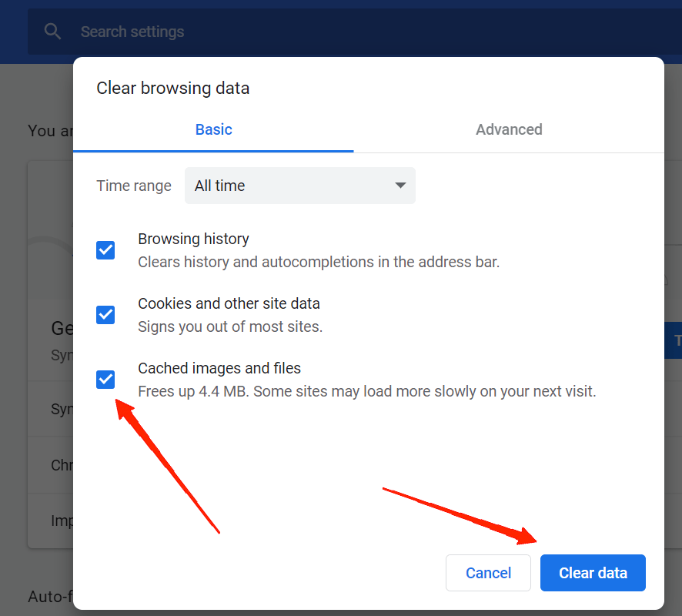
Task: Click the Clear data button
Action: [593, 573]
